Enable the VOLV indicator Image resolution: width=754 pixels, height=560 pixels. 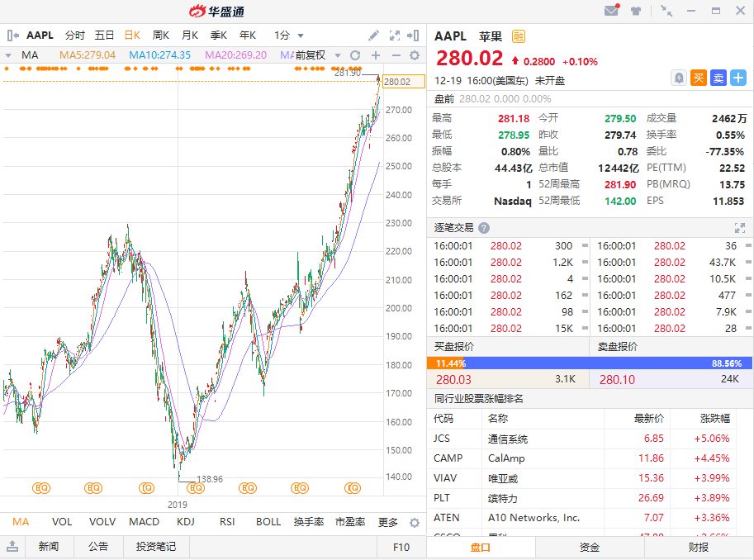click(x=102, y=522)
